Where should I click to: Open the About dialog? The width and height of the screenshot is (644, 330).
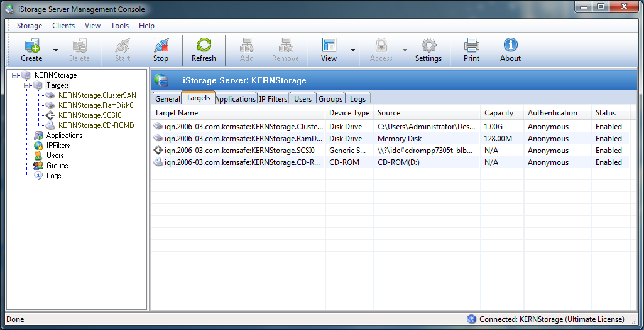pos(511,45)
